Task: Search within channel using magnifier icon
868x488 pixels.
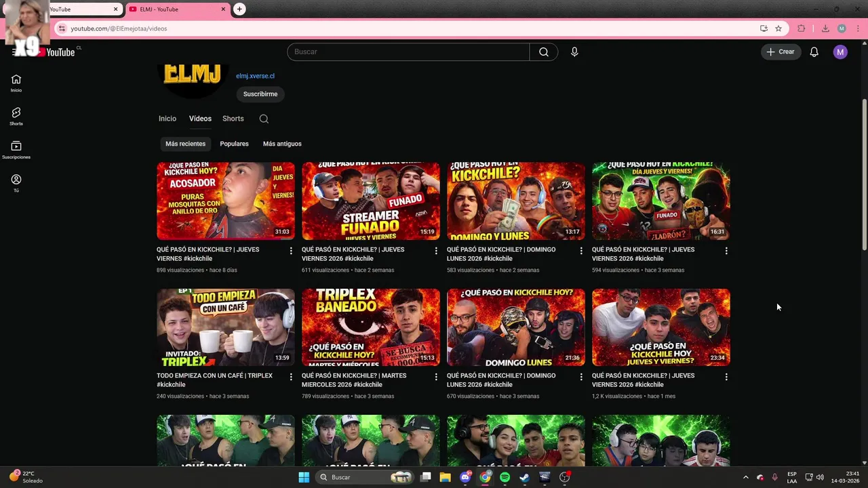Action: click(x=264, y=119)
